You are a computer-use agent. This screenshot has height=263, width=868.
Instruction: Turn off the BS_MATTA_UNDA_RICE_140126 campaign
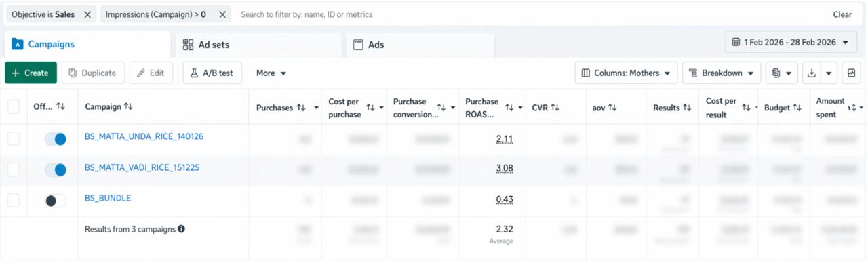coord(56,139)
